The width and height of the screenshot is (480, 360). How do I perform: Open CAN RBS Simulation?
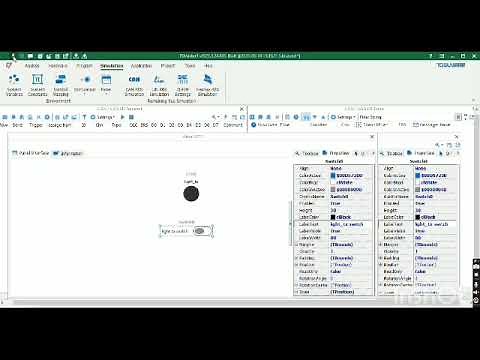click(134, 85)
